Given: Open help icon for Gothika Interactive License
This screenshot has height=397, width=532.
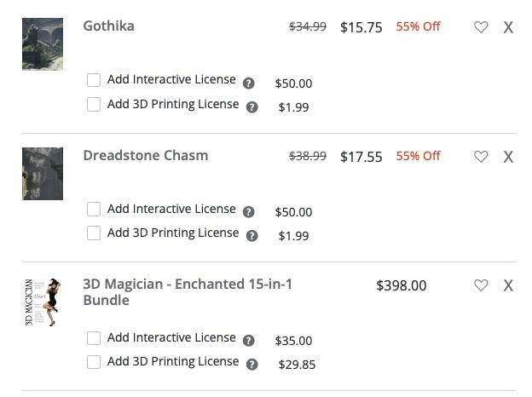Looking at the screenshot, I should point(249,83).
